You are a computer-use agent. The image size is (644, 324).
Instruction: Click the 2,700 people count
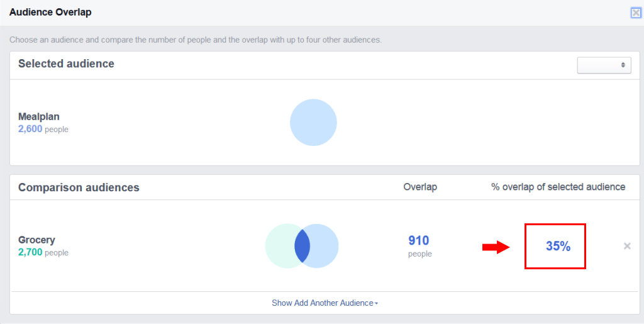click(x=43, y=252)
